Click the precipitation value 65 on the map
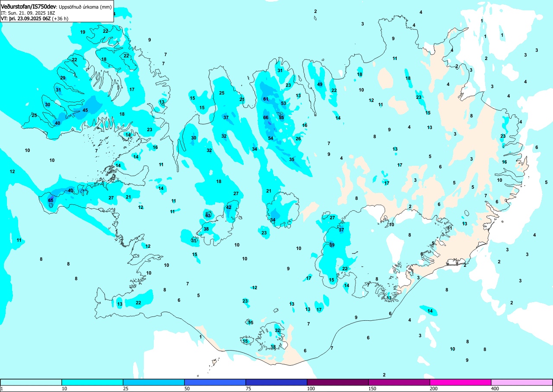The image size is (553, 392). point(51,200)
